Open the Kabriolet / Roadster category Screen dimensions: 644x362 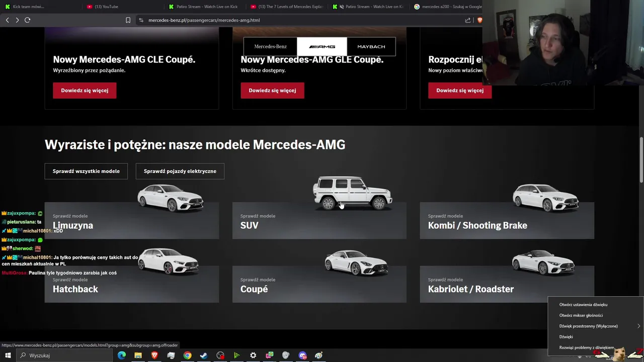point(507,284)
